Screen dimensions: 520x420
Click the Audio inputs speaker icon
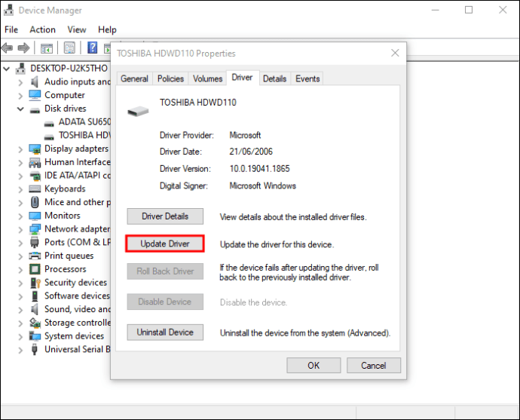point(35,81)
